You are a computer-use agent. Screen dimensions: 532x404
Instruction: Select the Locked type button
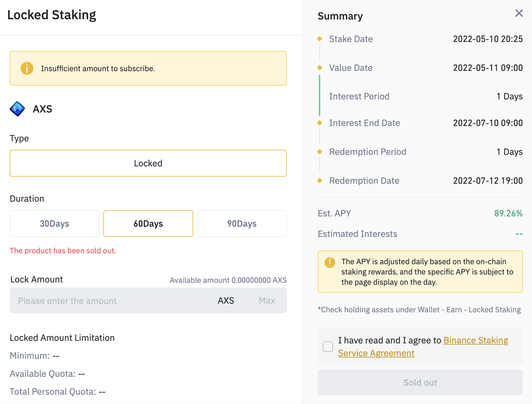[x=148, y=163]
